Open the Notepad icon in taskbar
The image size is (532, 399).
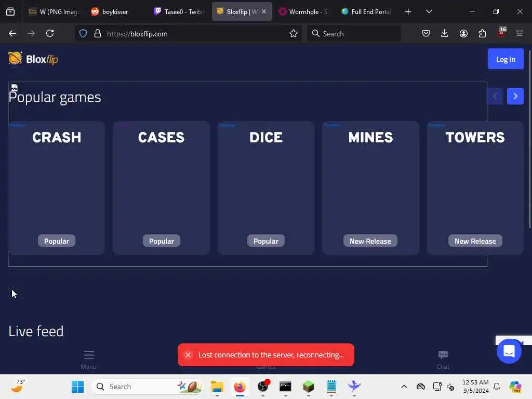click(331, 387)
